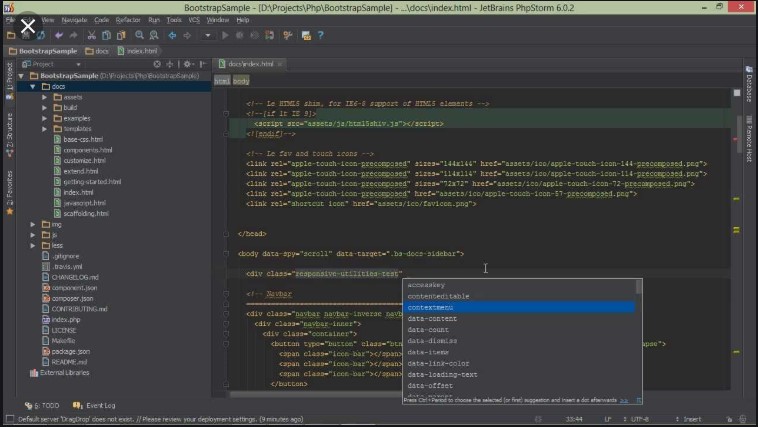Viewport: 758px width, 427px height.
Task: Expand the build folder
Action: [x=44, y=108]
